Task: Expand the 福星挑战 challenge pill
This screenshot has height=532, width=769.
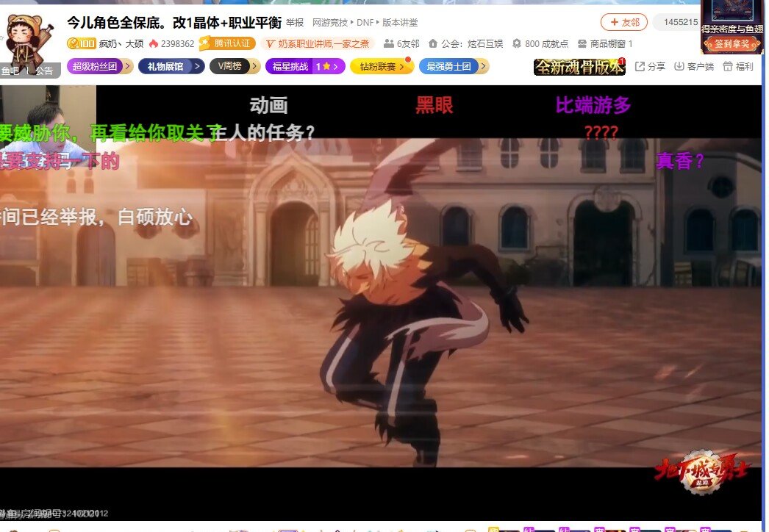Action: click(x=305, y=66)
